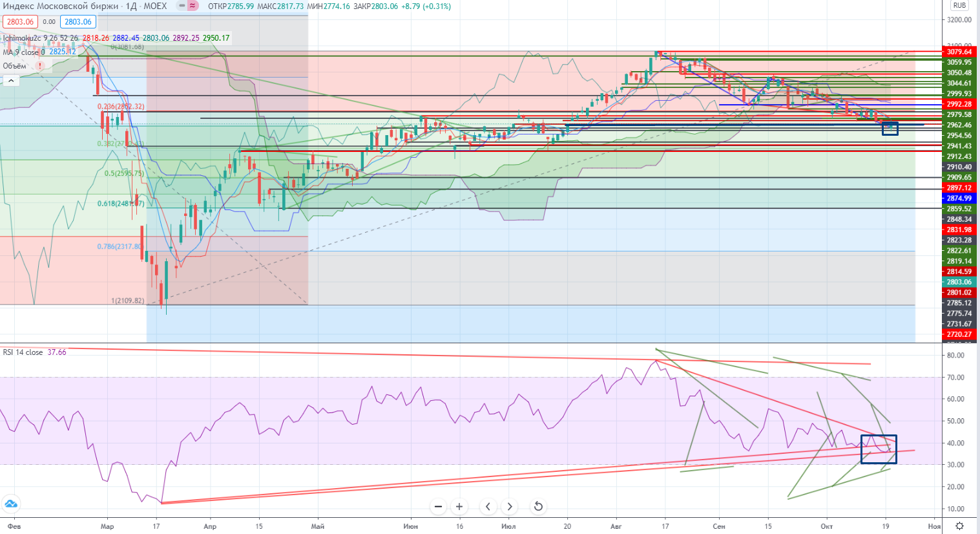Screen dimensions: 980x534
Task: Click the blue buy price 2803.06 button
Action: [78, 22]
